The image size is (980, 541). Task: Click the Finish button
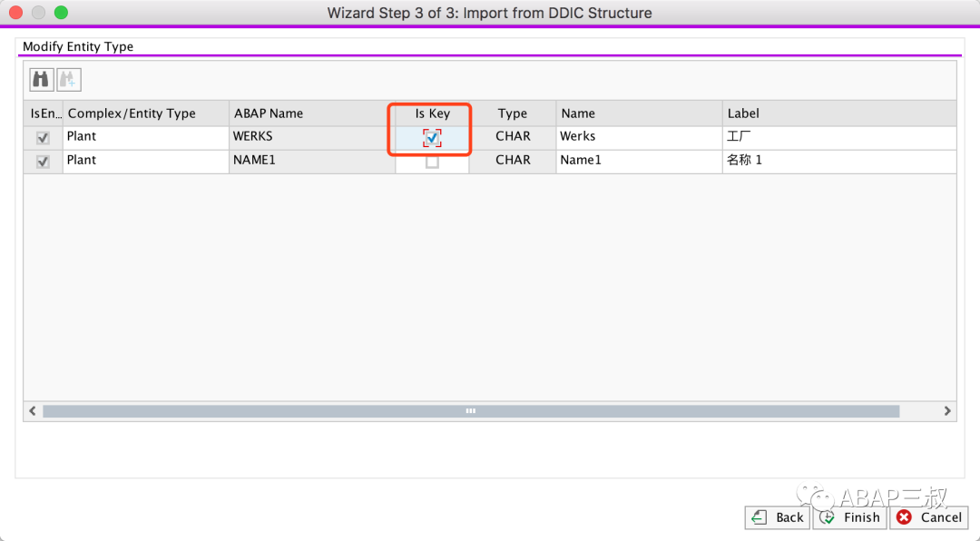tap(850, 517)
